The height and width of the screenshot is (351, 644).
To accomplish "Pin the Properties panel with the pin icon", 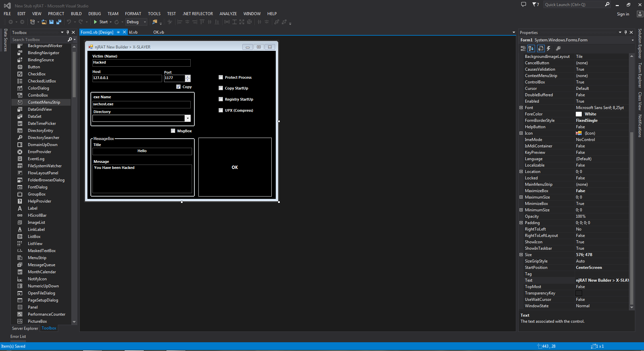I will click(626, 32).
